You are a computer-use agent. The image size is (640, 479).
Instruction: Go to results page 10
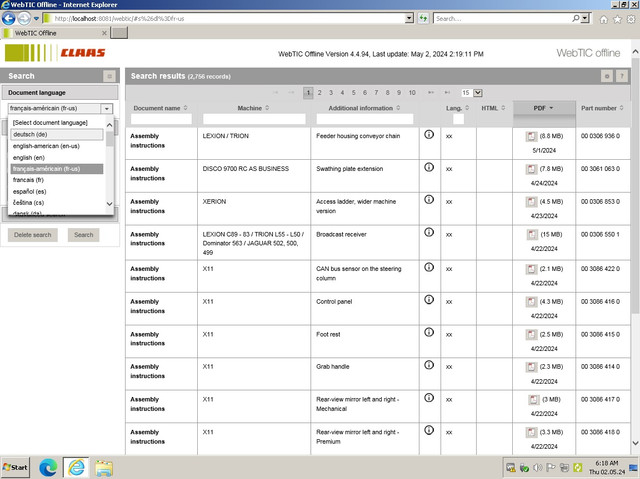(412, 93)
